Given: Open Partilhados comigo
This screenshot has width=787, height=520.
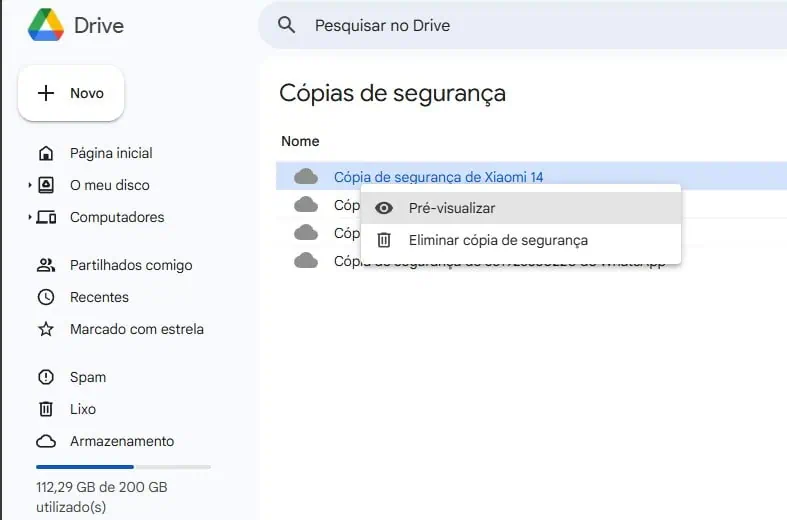Looking at the screenshot, I should pyautogui.click(x=131, y=265).
